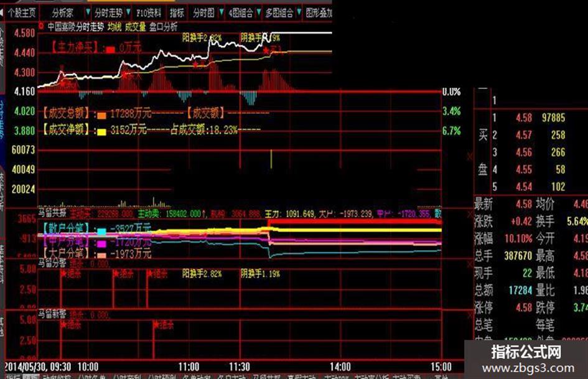The image size is (588, 379).
Task: Select buy level 4 price 4.55
Action: [523, 170]
